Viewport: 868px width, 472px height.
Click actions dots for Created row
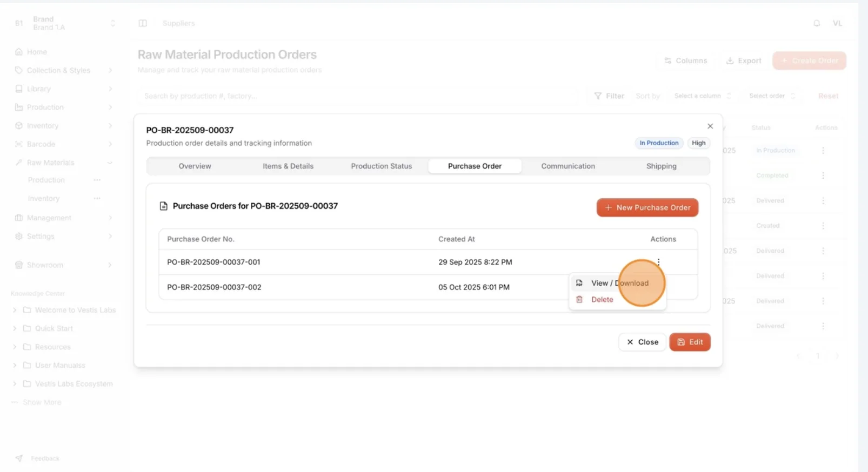pyautogui.click(x=823, y=226)
